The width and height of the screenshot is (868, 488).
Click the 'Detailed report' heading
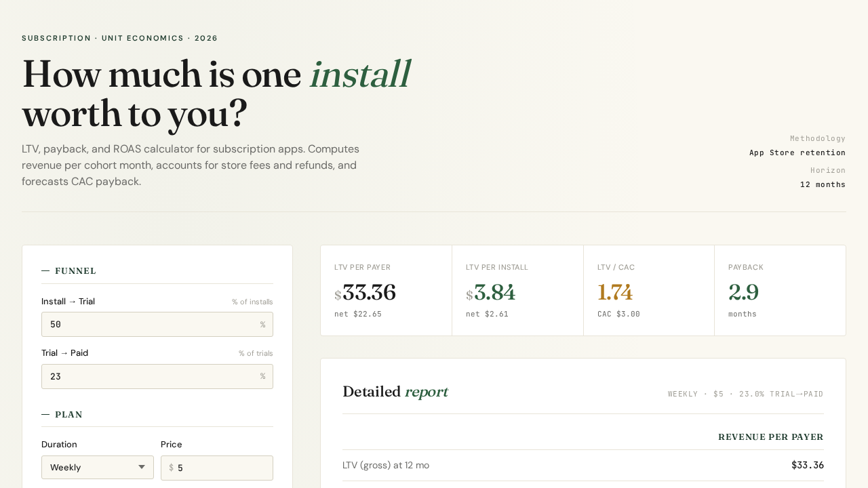tap(395, 392)
